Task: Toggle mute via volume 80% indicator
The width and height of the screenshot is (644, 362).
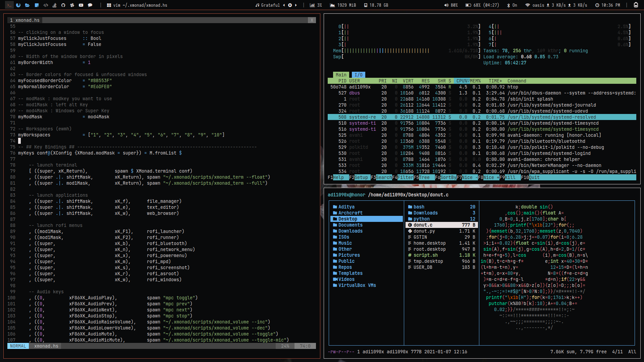Action: point(451,5)
